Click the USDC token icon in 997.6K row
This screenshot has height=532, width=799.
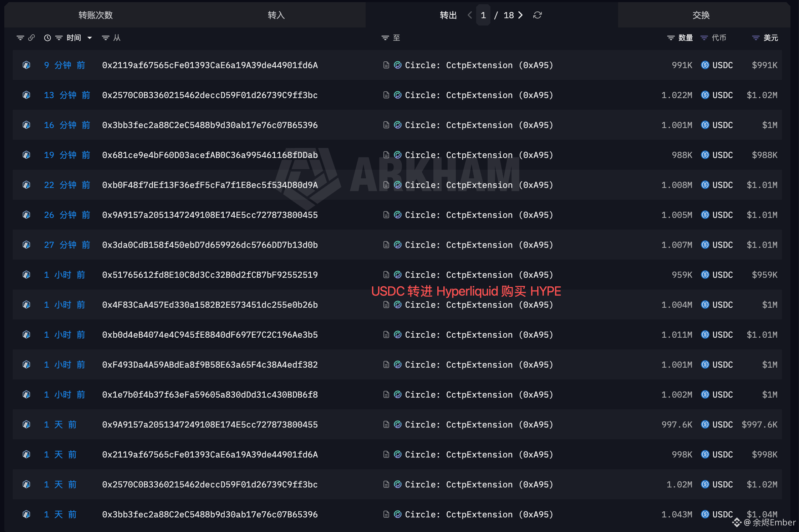click(x=705, y=424)
